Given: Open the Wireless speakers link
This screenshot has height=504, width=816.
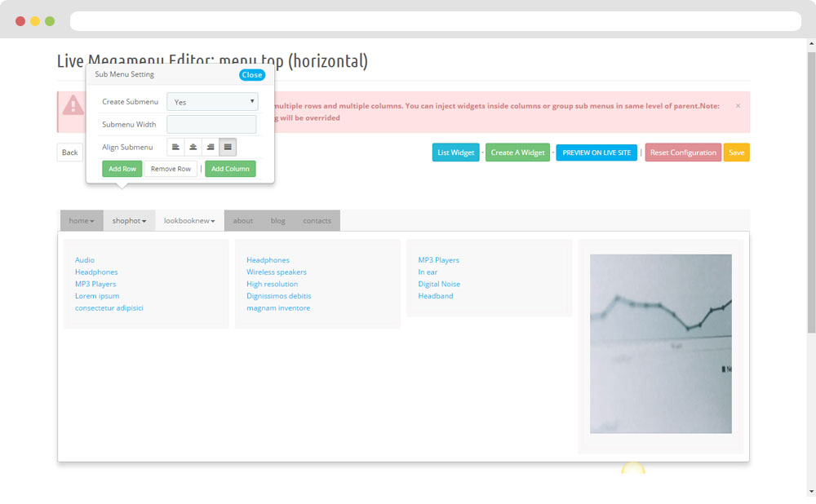Looking at the screenshot, I should [x=277, y=272].
